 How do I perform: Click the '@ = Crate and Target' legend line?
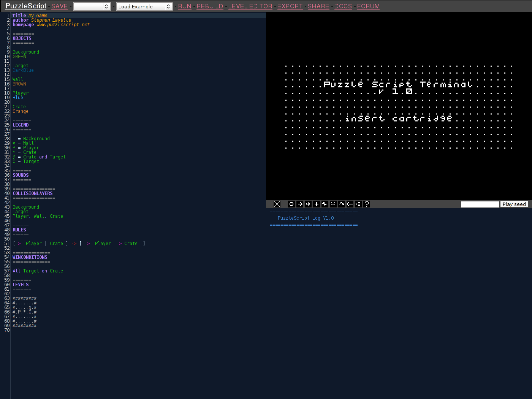click(39, 157)
